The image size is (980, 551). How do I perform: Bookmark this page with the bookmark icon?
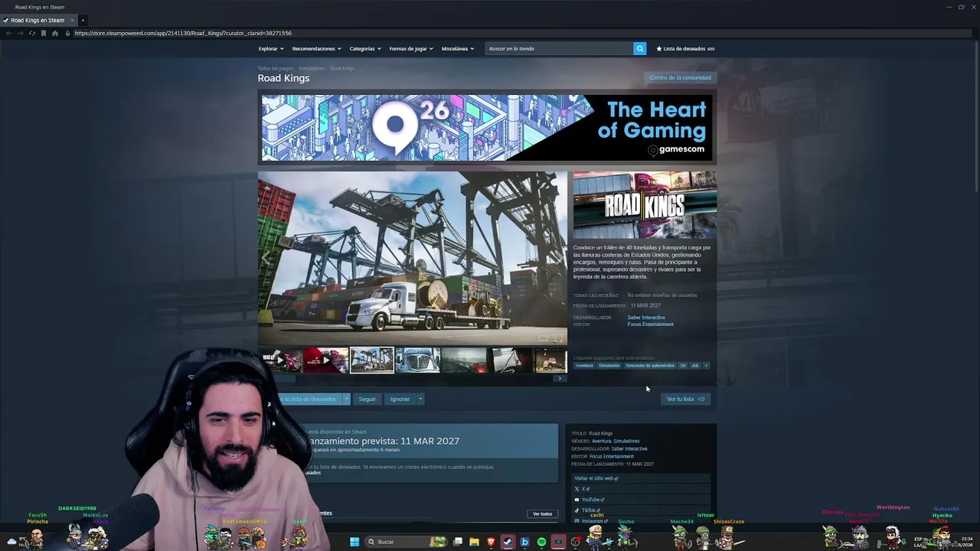(44, 33)
